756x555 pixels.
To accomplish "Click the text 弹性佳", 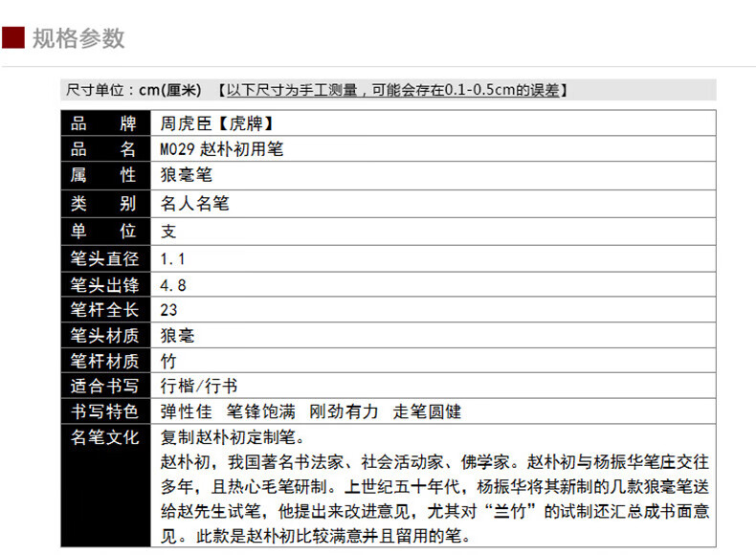I will pyautogui.click(x=186, y=411).
